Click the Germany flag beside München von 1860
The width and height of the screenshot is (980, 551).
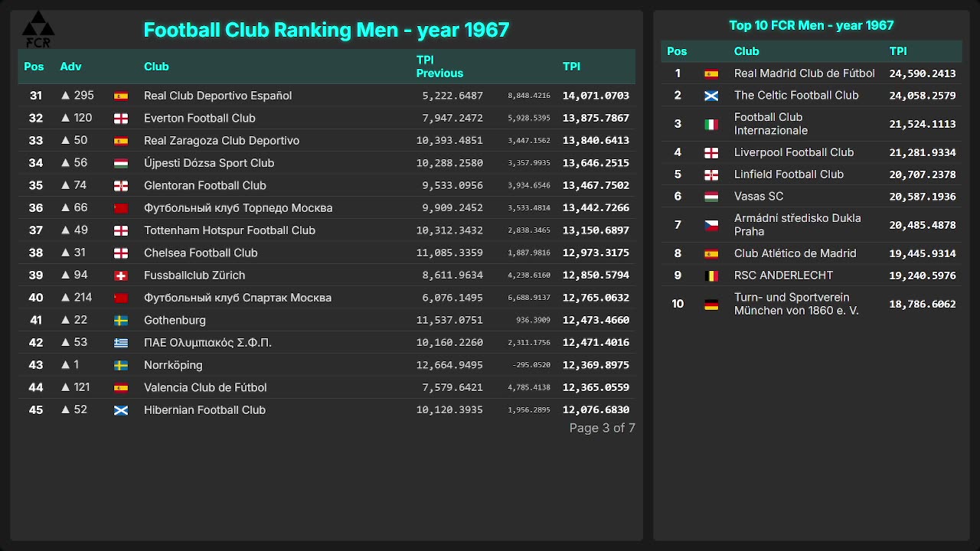click(711, 305)
